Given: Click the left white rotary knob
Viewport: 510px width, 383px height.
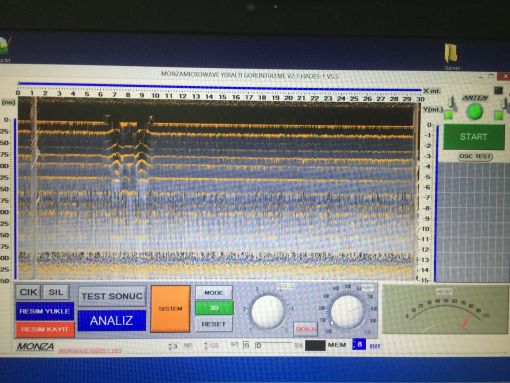Looking at the screenshot, I should tap(268, 311).
